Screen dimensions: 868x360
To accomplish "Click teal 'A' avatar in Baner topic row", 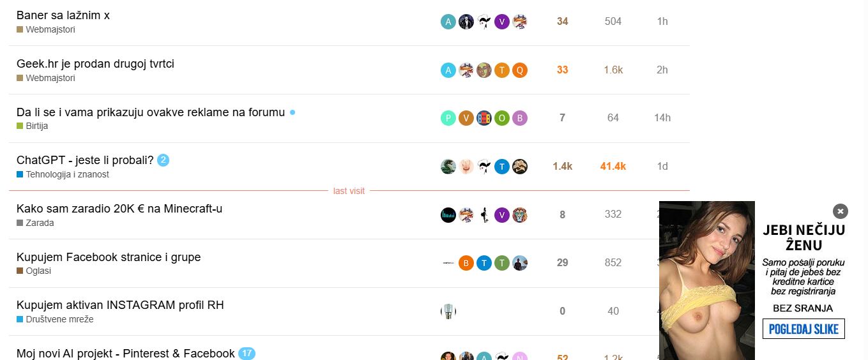I will (x=448, y=22).
